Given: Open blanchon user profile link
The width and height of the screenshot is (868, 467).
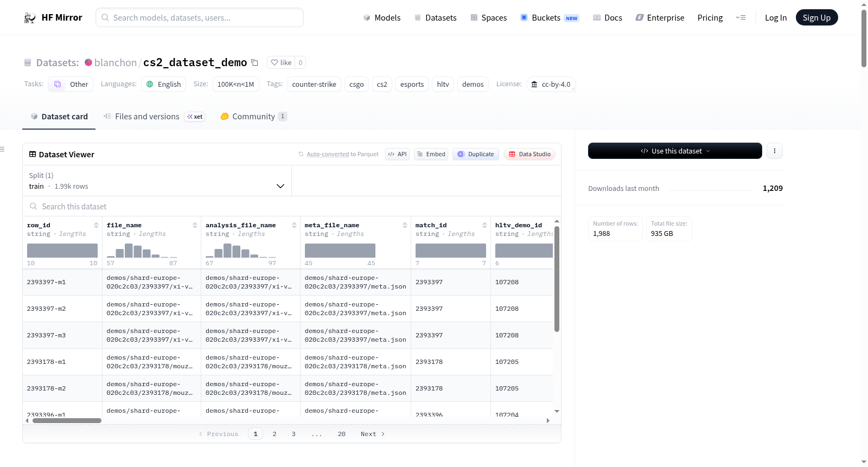Looking at the screenshot, I should (116, 62).
